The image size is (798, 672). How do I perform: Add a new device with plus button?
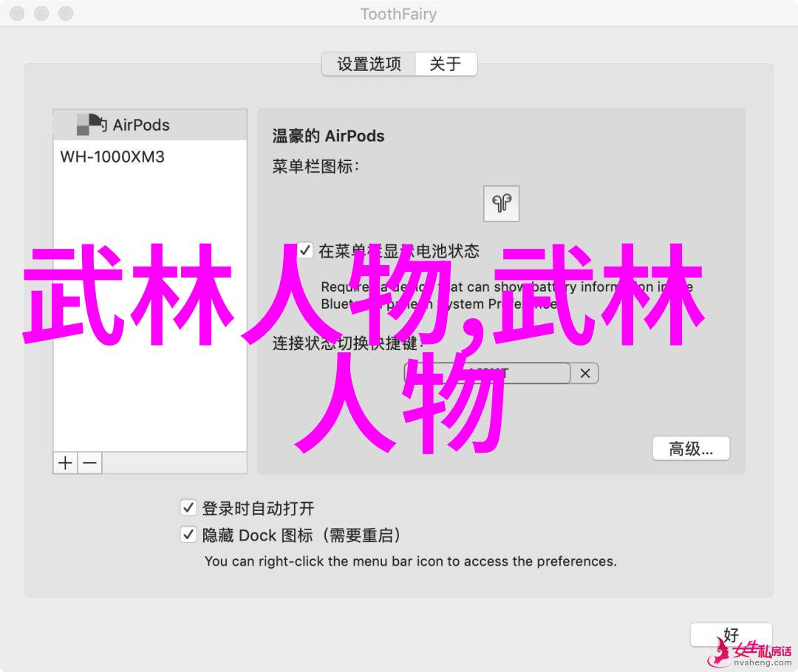[x=65, y=463]
